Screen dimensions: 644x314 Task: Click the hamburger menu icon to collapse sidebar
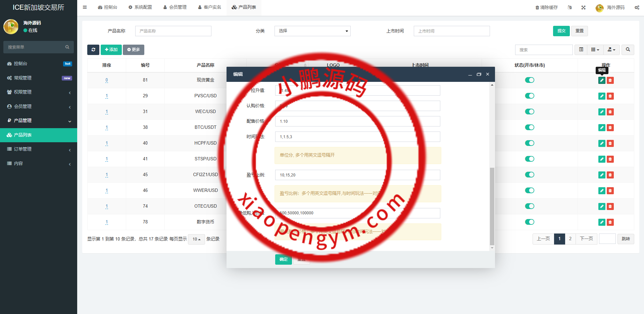(85, 7)
